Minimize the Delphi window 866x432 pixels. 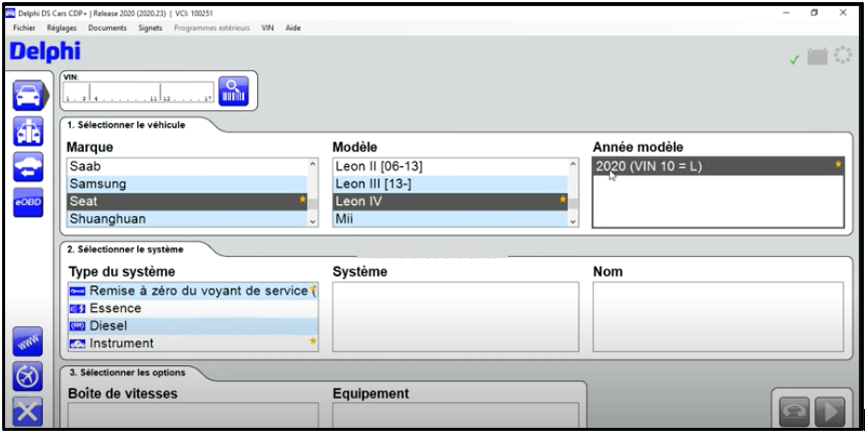pos(786,13)
